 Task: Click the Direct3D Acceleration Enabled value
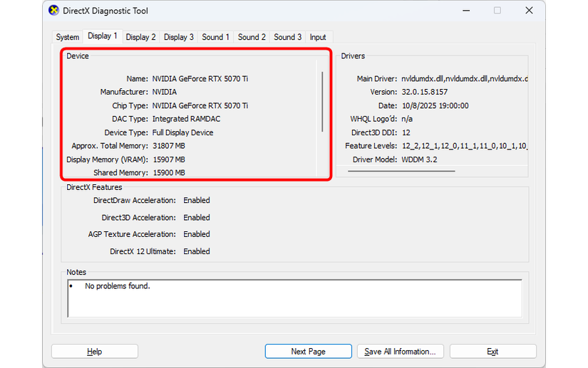(197, 218)
